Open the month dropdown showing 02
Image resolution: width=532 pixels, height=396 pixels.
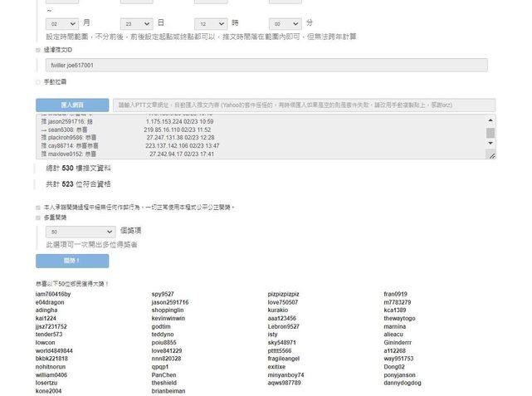click(62, 24)
